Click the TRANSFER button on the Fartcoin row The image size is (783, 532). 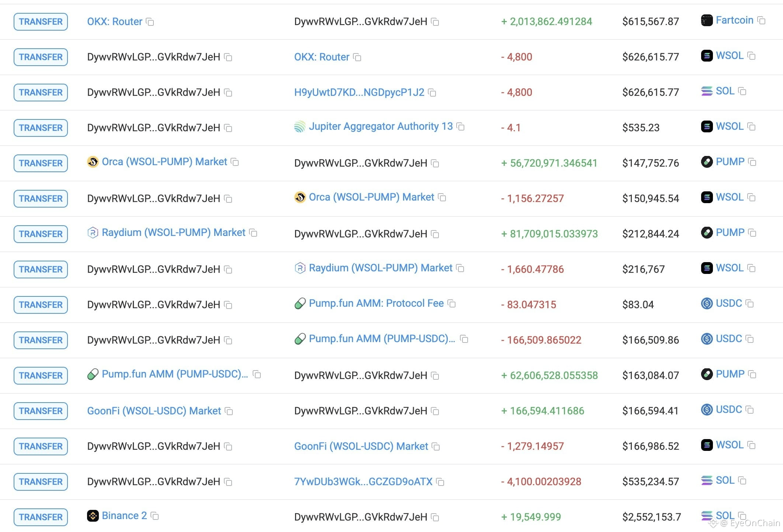point(41,21)
